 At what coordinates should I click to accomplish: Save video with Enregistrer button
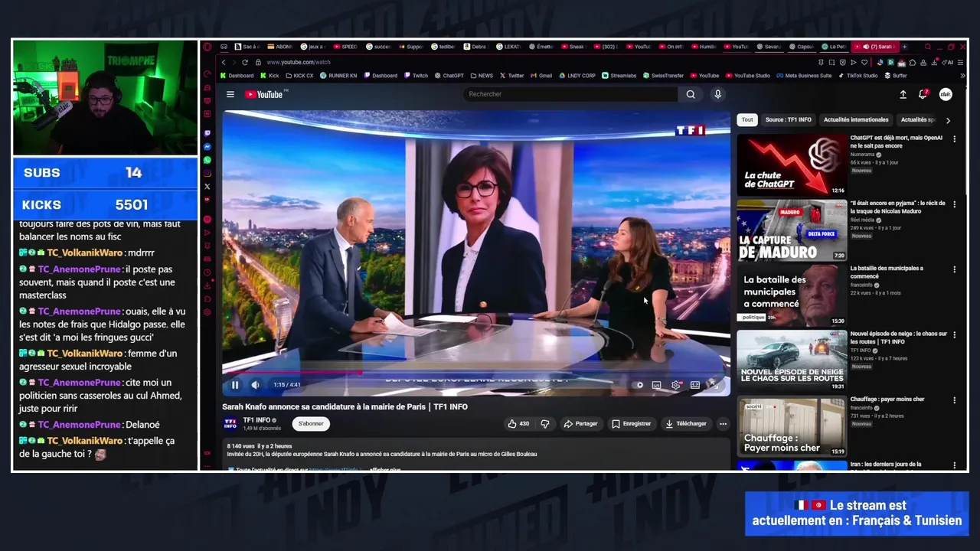point(631,423)
